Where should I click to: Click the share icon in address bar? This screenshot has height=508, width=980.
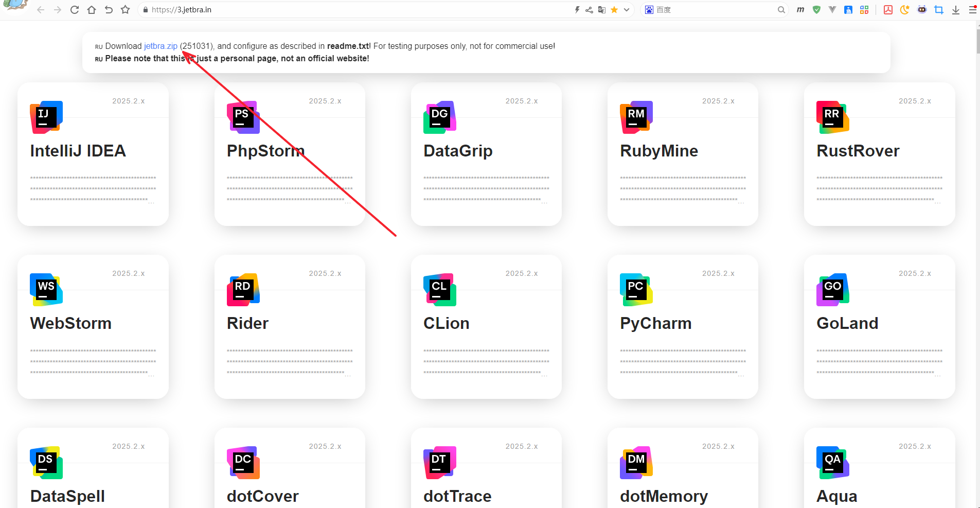tap(589, 10)
